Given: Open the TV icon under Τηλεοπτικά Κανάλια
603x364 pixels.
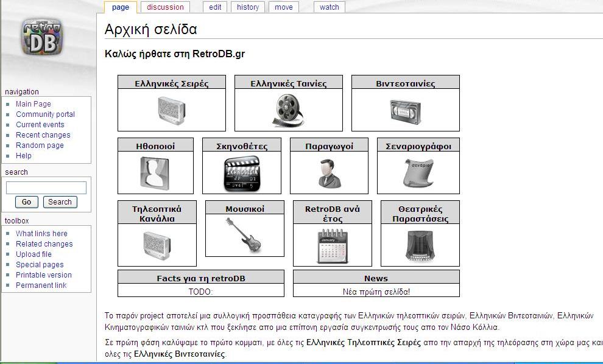Looking at the screenshot, I should [x=157, y=245].
